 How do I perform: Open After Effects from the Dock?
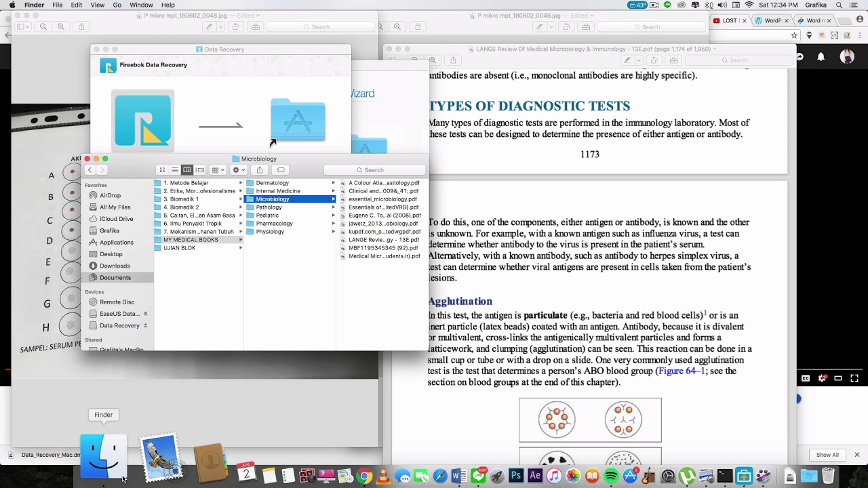tap(535, 476)
